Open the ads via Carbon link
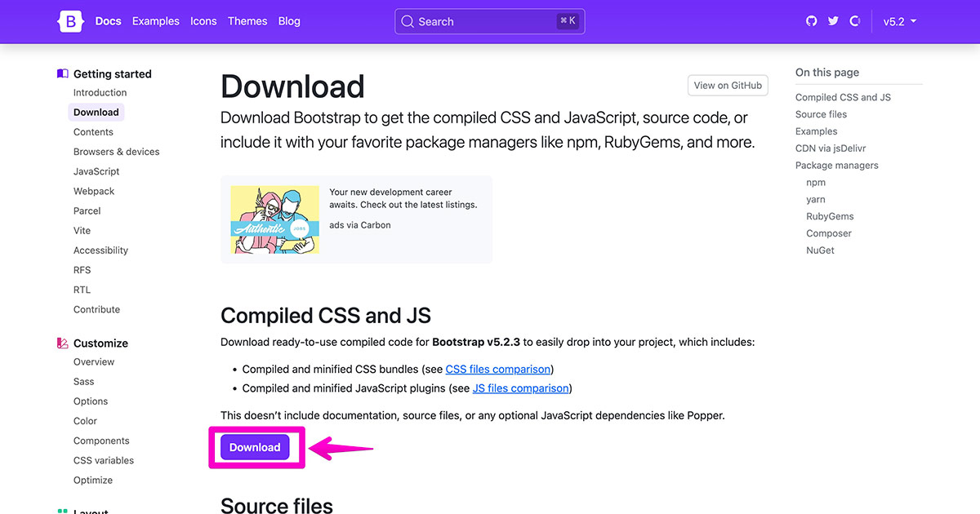980x514 pixels. [360, 225]
